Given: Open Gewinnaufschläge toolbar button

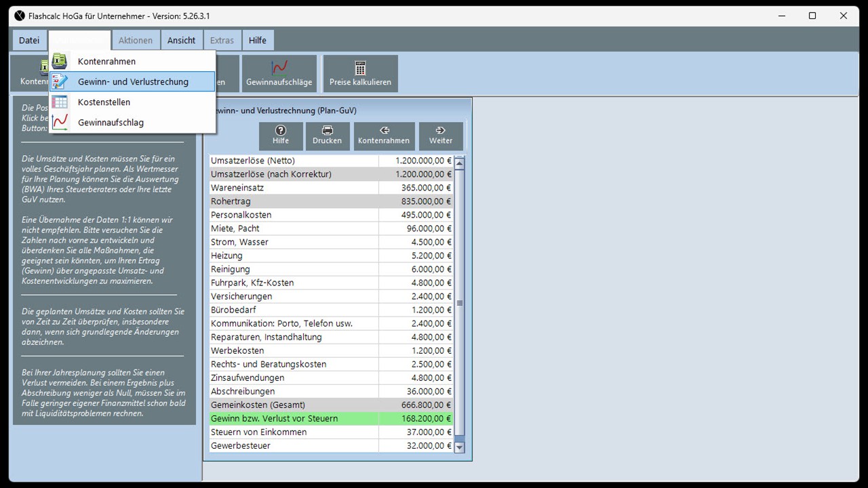Looking at the screenshot, I should (279, 74).
